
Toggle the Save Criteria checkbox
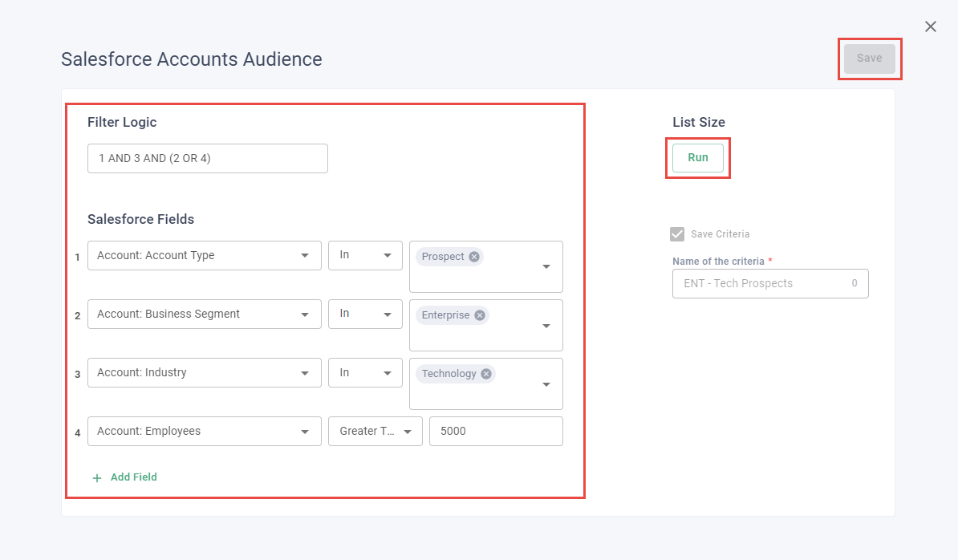tap(677, 234)
